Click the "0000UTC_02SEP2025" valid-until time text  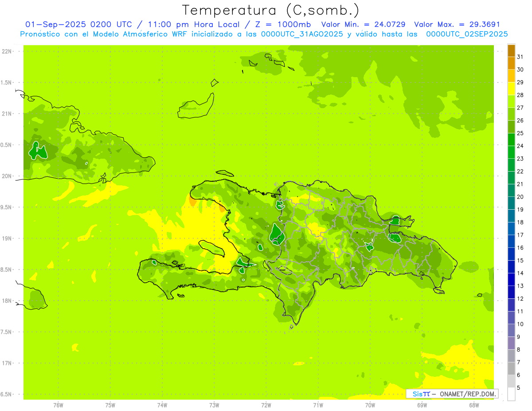[x=467, y=34]
